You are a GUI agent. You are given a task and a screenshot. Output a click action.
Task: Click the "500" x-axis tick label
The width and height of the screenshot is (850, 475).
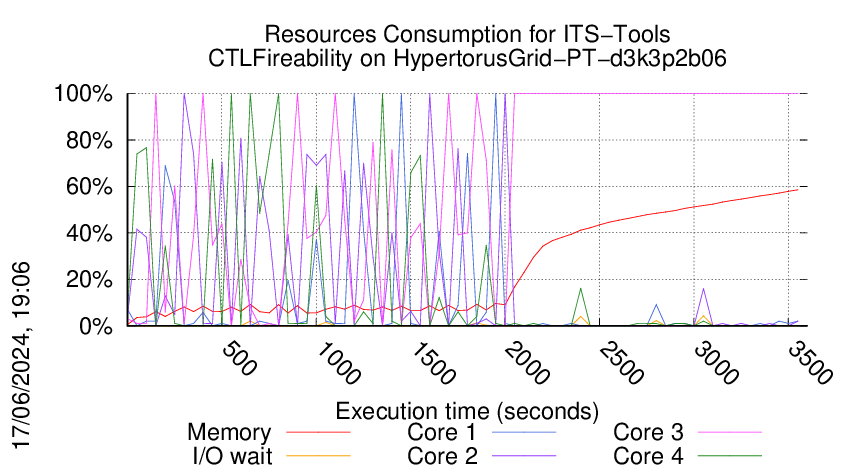point(239,358)
